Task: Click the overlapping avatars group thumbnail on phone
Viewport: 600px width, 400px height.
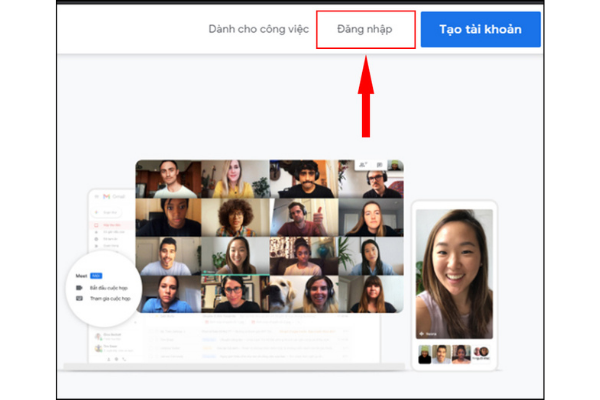Action: pos(481,353)
